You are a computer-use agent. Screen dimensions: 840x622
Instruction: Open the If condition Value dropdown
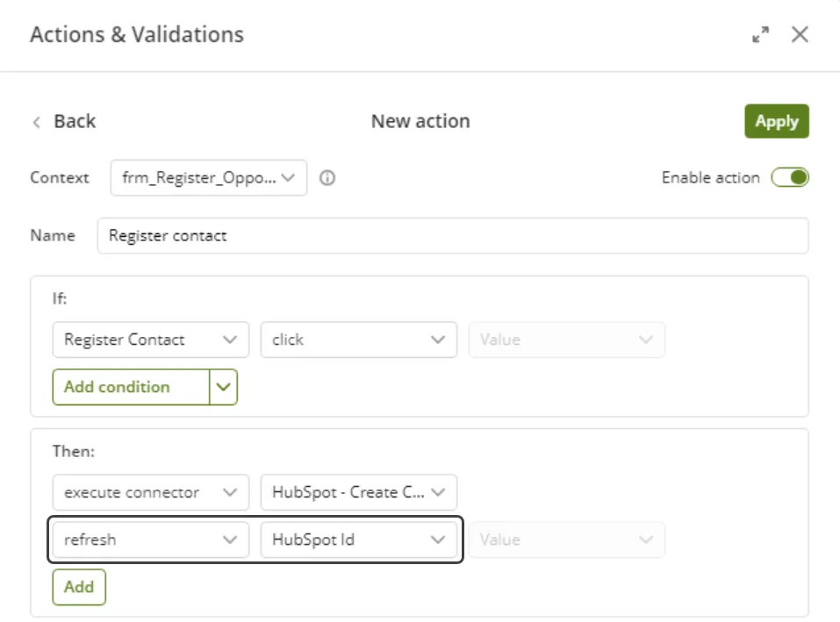[566, 340]
